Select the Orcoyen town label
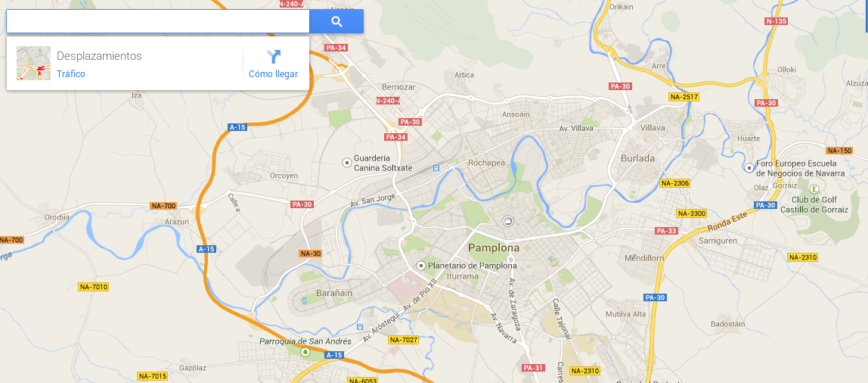Image resolution: width=868 pixels, height=383 pixels. tap(284, 176)
